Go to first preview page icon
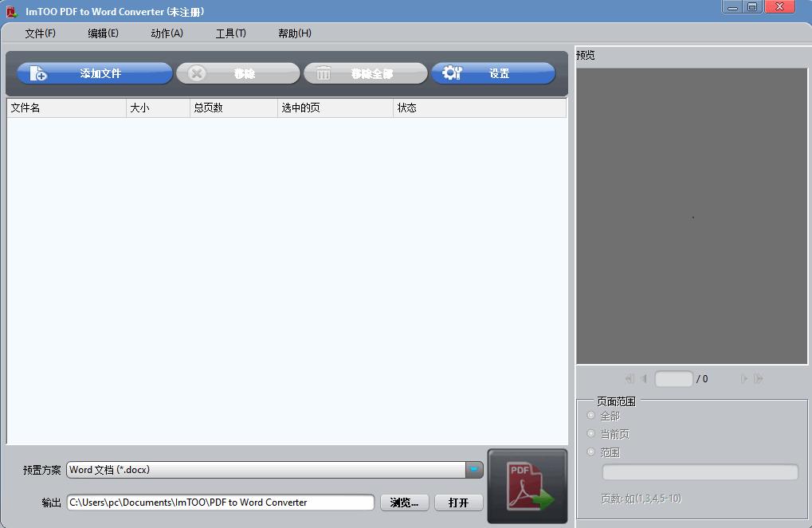This screenshot has height=528, width=812. click(x=630, y=379)
